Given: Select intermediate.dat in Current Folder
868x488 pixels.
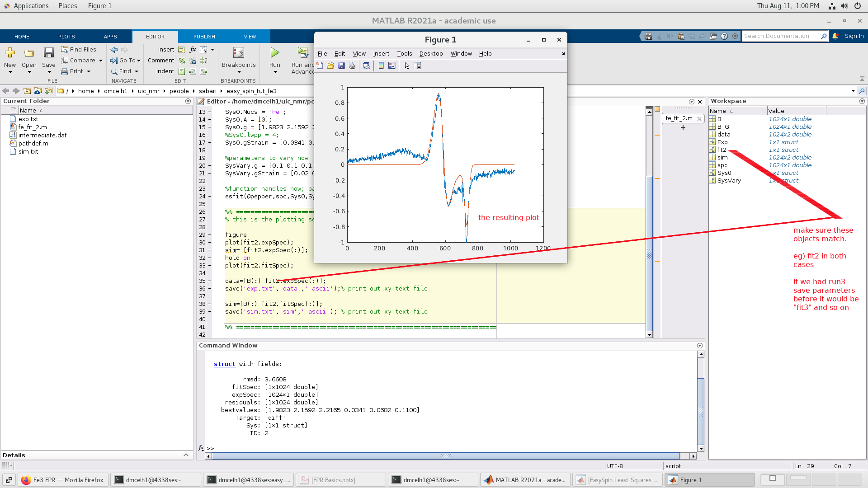Looking at the screenshot, I should (x=42, y=136).
